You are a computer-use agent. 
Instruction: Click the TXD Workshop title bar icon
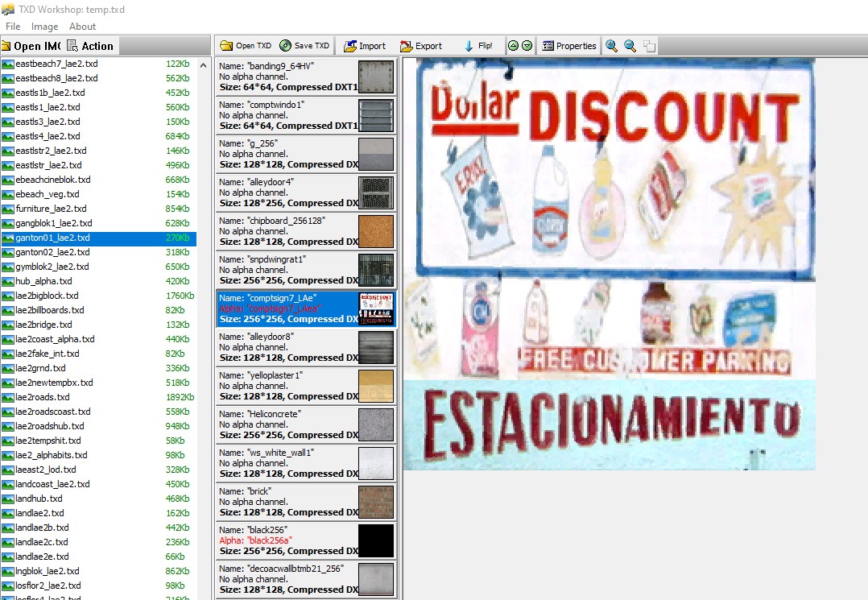(8, 10)
